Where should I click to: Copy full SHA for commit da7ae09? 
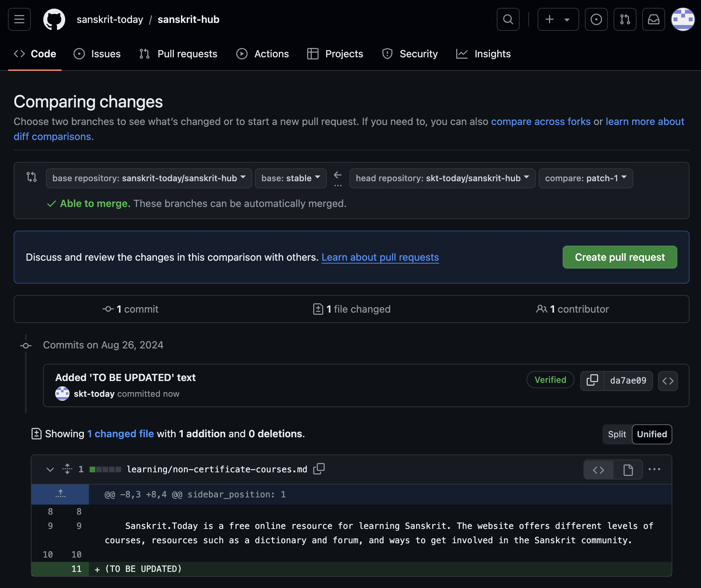(x=592, y=381)
